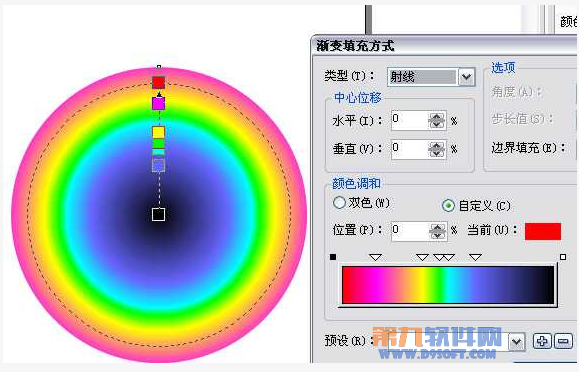Select the triangle marker above the blue-violet part of the bar
Viewport: 579px width, 372px height.
pos(476,257)
